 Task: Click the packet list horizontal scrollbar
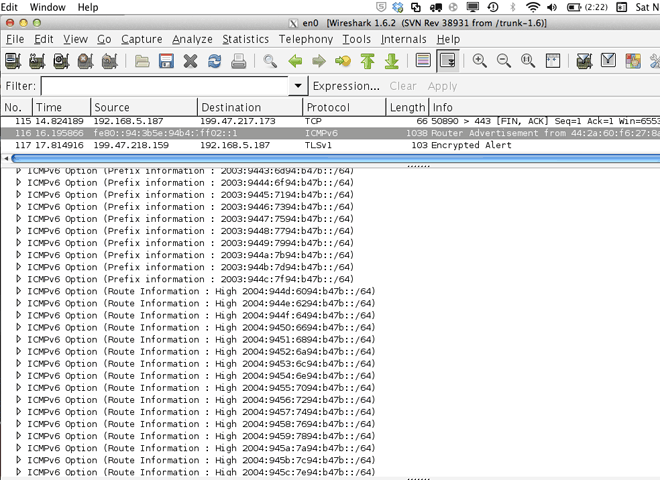[x=335, y=158]
